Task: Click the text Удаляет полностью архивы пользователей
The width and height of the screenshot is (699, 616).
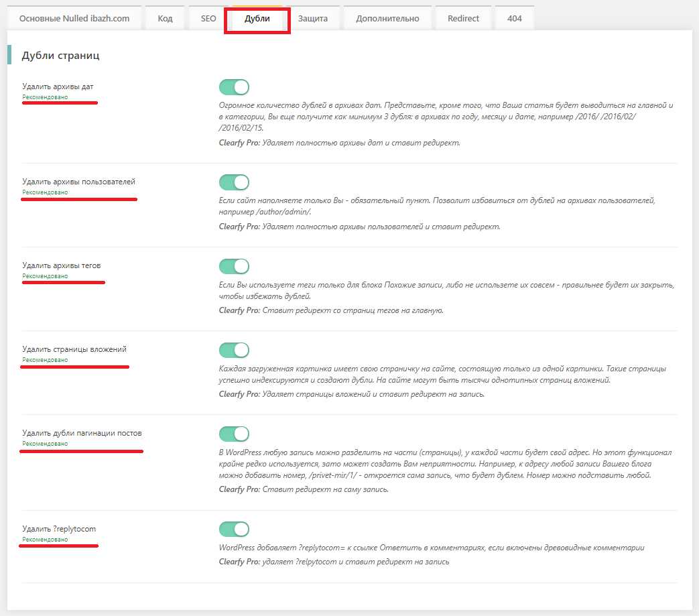Action: click(x=381, y=227)
